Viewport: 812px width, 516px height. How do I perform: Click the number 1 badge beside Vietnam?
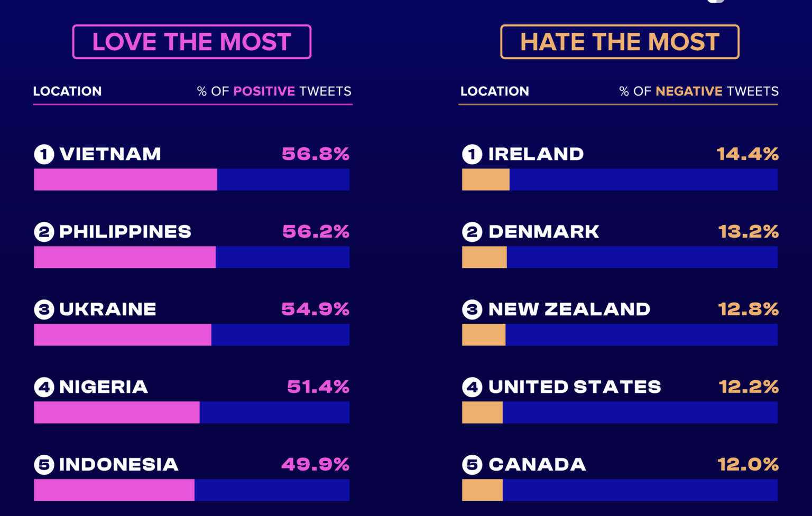click(x=44, y=154)
